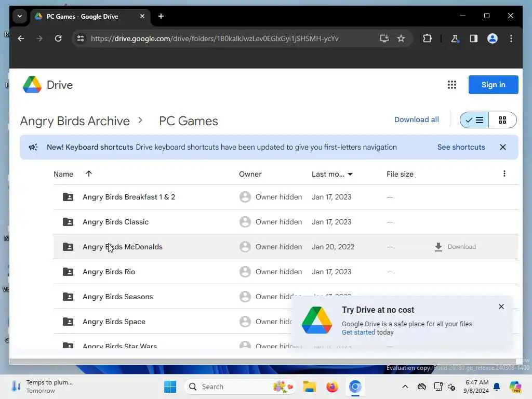Go to Angry Birds Archive breadcrumb
Screen dimensions: 532x399
tap(75, 121)
